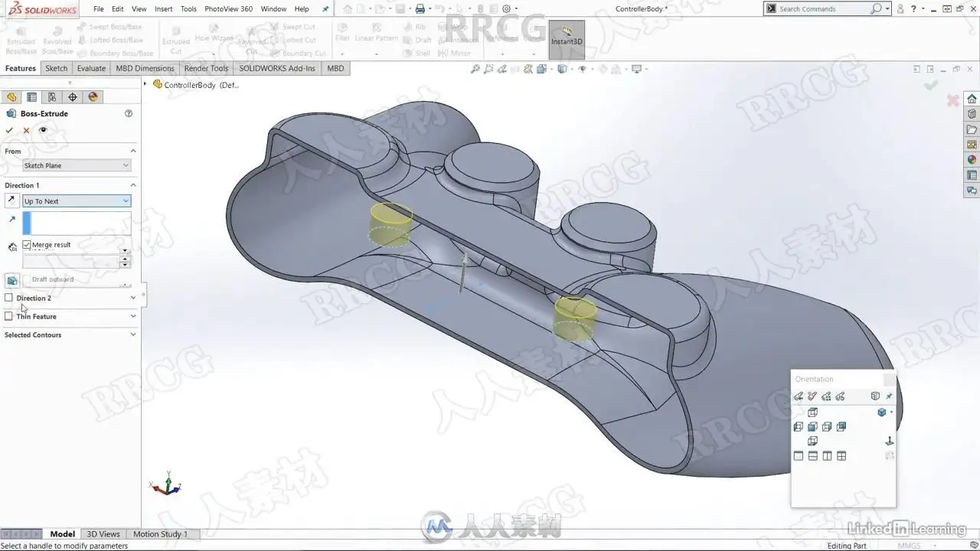Switch to Render Tools tab

[206, 68]
